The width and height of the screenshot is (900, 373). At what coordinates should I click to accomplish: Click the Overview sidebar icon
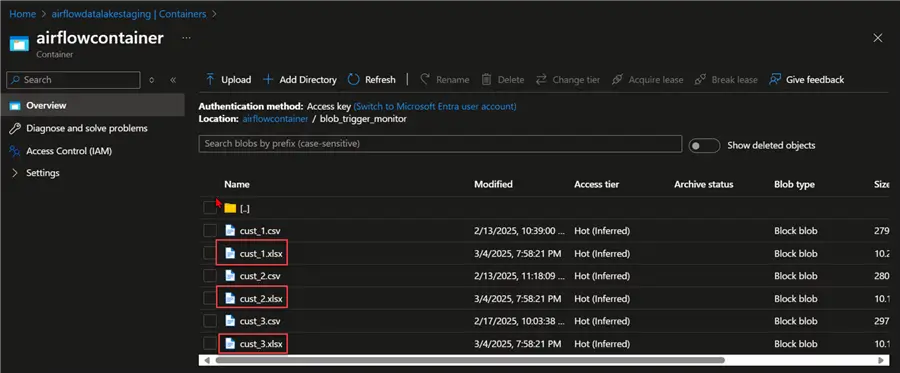[15, 106]
